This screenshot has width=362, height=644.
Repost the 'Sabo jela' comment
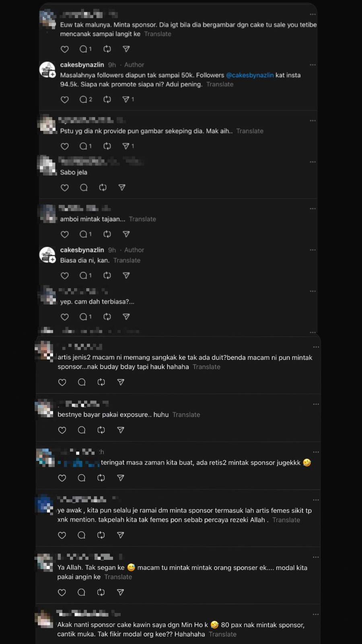[103, 188]
